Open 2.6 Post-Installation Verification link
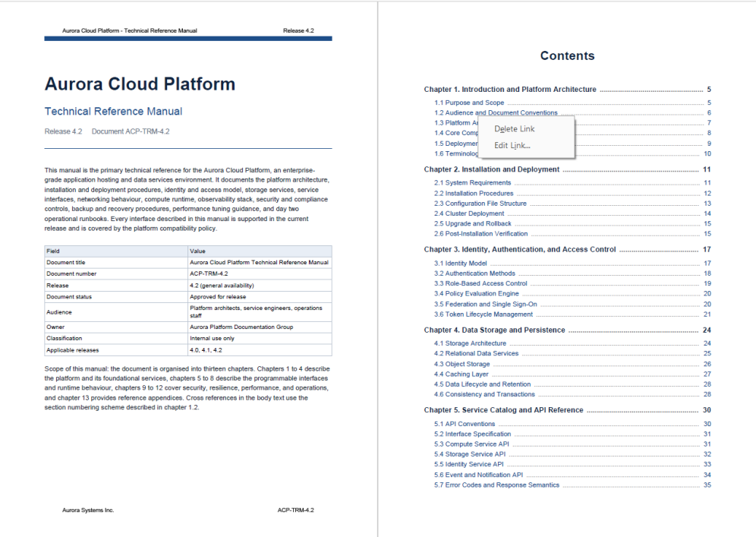The width and height of the screenshot is (756, 537). pyautogui.click(x=480, y=234)
